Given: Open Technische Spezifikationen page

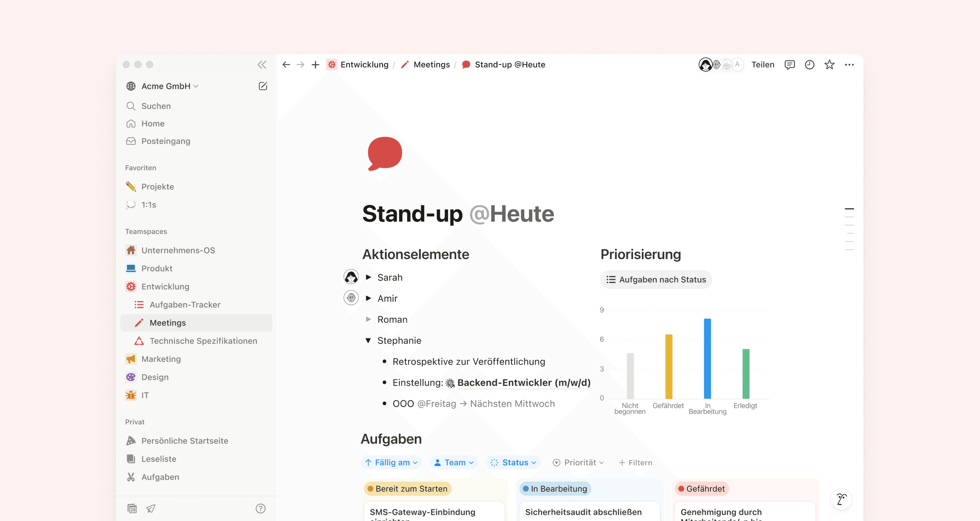Looking at the screenshot, I should 196,341.
